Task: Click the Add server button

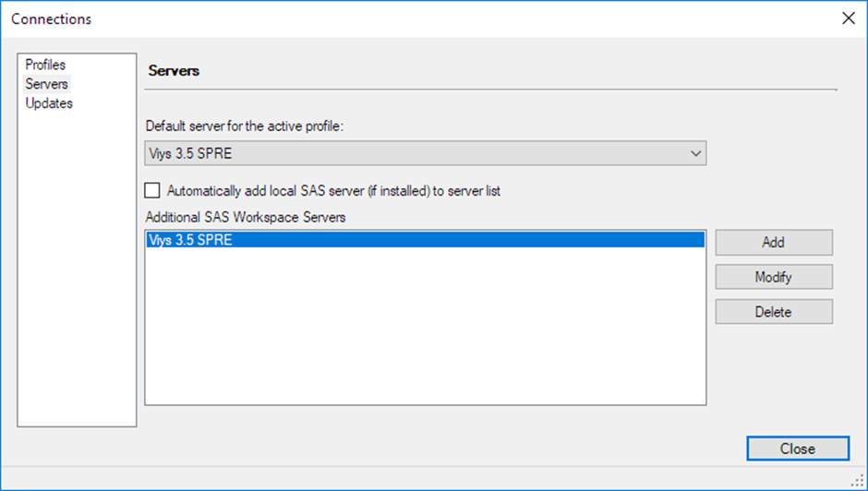Action: pyautogui.click(x=774, y=242)
